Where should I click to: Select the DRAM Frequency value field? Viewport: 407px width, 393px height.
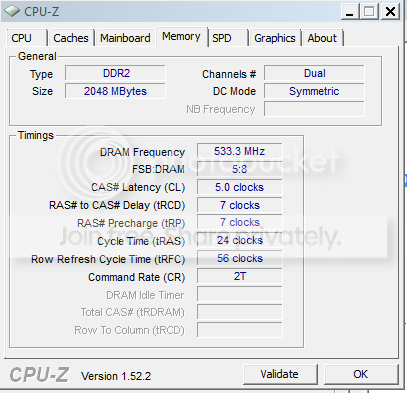[240, 151]
